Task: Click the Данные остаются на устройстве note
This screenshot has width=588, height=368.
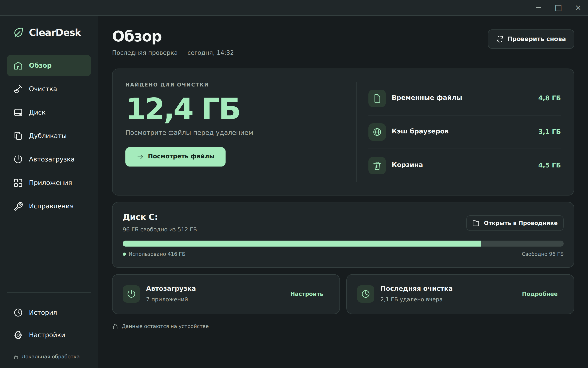Action: point(161,326)
